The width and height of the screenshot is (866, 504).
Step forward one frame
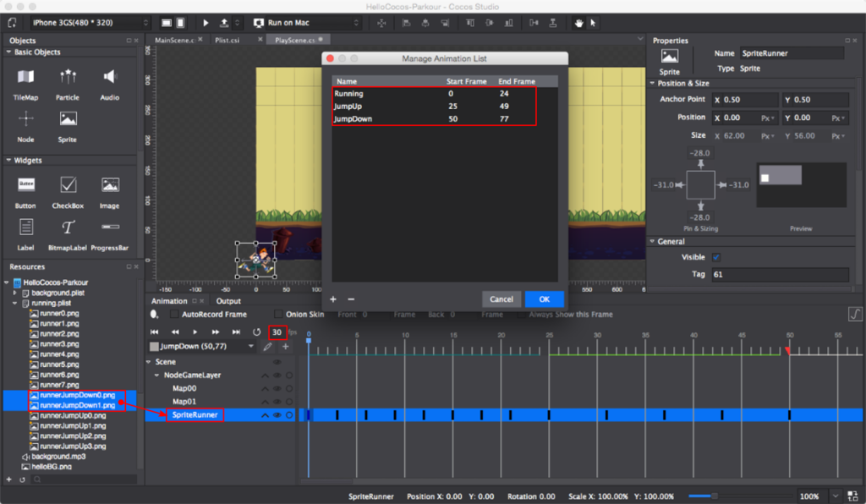coord(216,331)
